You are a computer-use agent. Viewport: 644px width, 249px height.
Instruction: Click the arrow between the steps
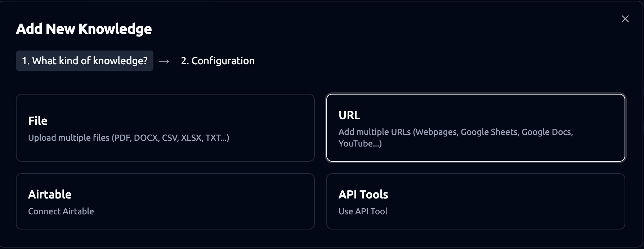coord(164,61)
